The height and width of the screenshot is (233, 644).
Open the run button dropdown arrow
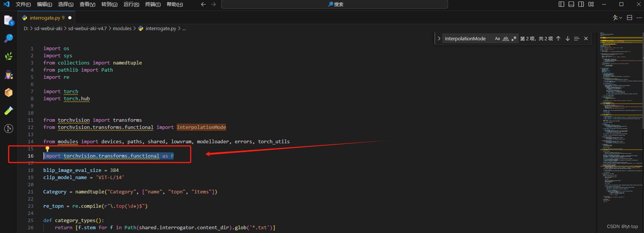[621, 18]
